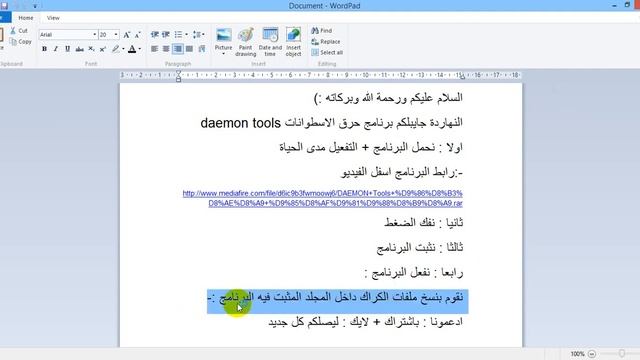Screen dimensions: 640x360
Task: Click the right indent marker on ruler
Action: tap(462, 77)
